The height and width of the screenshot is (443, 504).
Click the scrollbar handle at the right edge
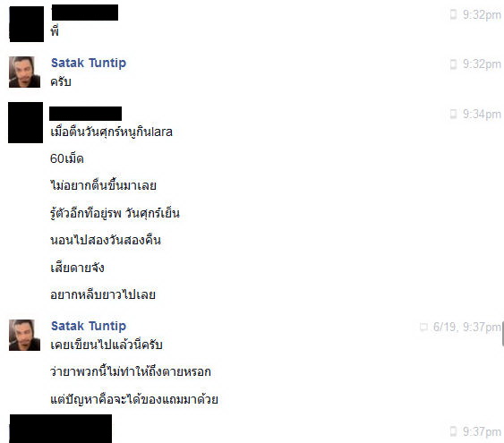coord(503,334)
